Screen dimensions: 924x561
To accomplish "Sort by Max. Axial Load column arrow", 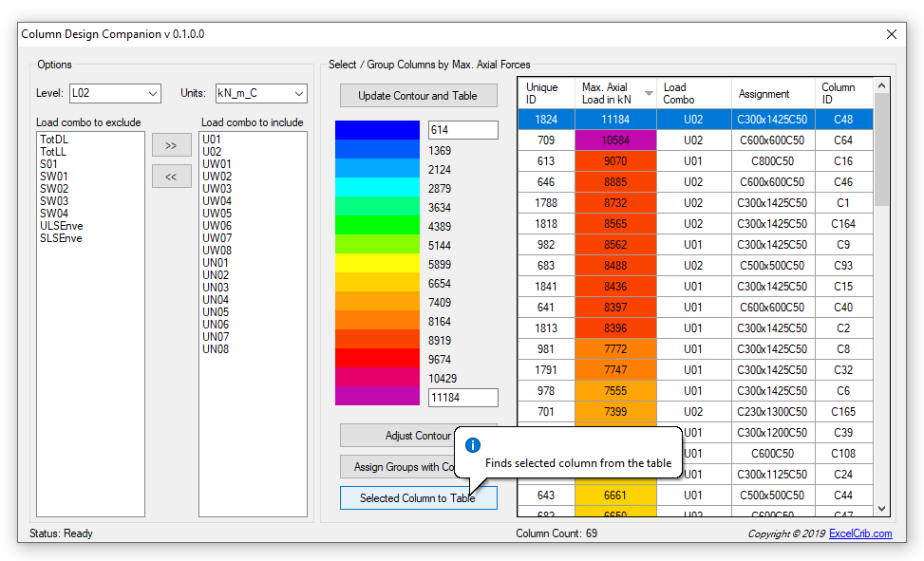I will click(x=649, y=93).
